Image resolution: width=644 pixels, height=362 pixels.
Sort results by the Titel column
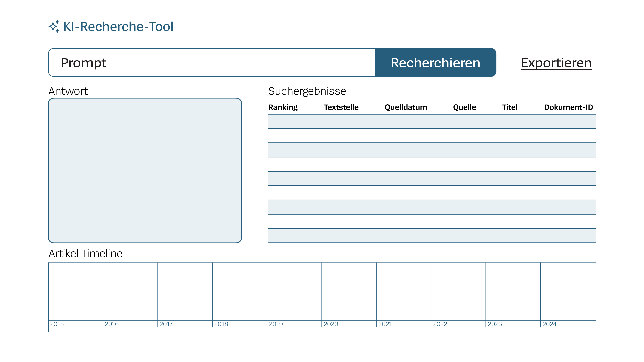pos(510,107)
